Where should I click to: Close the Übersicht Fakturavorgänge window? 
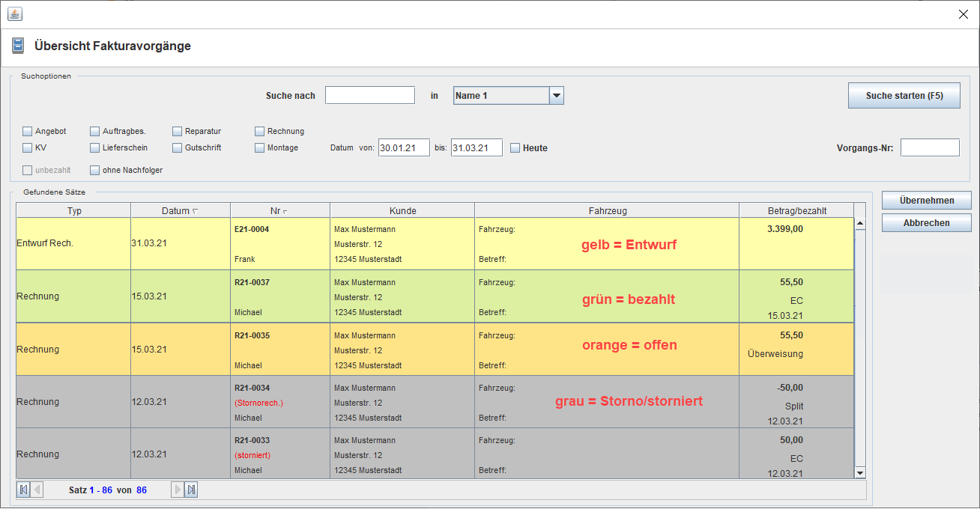tap(964, 14)
